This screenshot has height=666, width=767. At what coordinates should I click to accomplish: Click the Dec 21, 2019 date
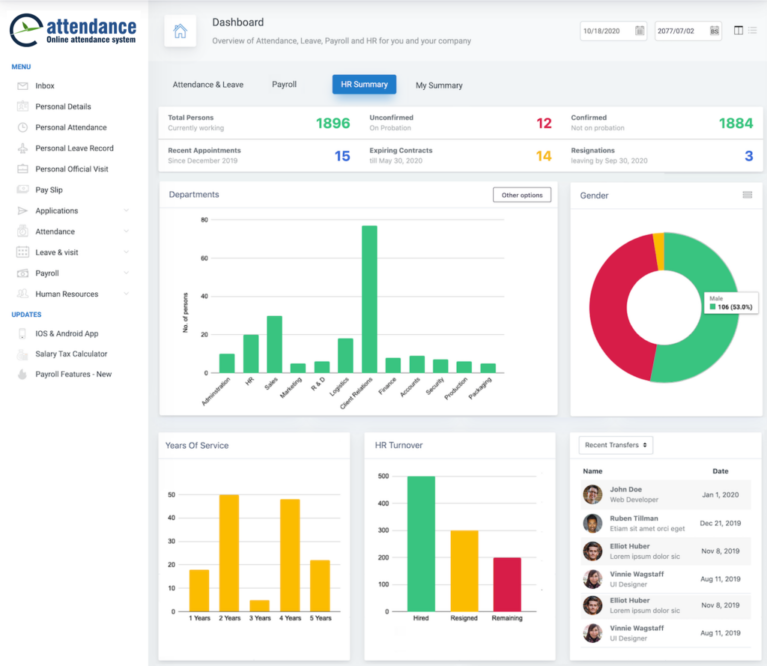pos(720,523)
